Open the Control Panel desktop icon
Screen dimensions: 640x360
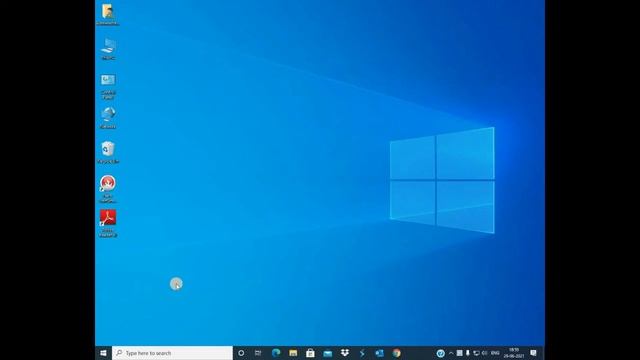pos(108,86)
